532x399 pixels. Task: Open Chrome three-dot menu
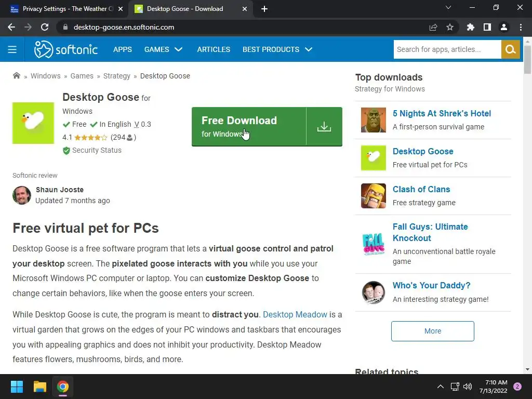(x=521, y=27)
